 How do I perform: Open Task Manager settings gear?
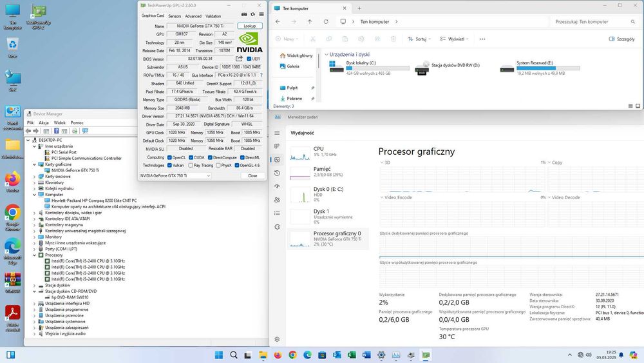tap(277, 340)
